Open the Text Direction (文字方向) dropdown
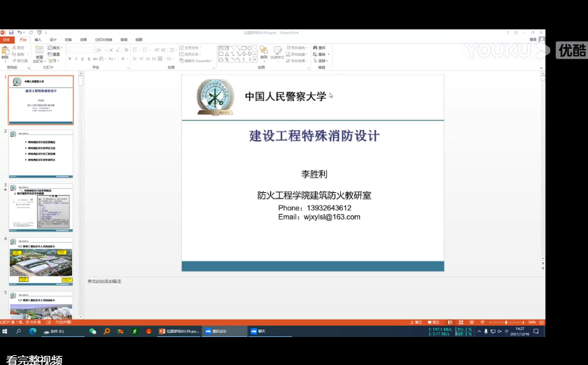This screenshot has height=365, width=588. [x=190, y=48]
